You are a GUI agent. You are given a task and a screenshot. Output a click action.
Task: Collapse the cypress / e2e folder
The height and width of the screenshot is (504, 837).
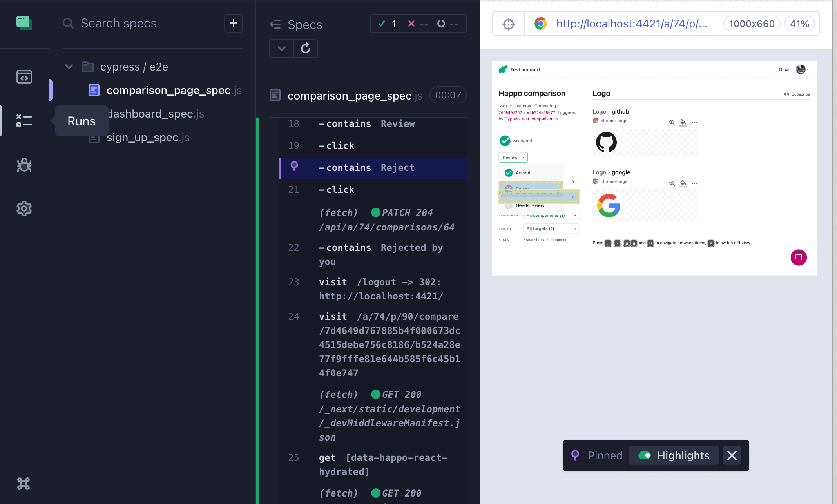[69, 67]
